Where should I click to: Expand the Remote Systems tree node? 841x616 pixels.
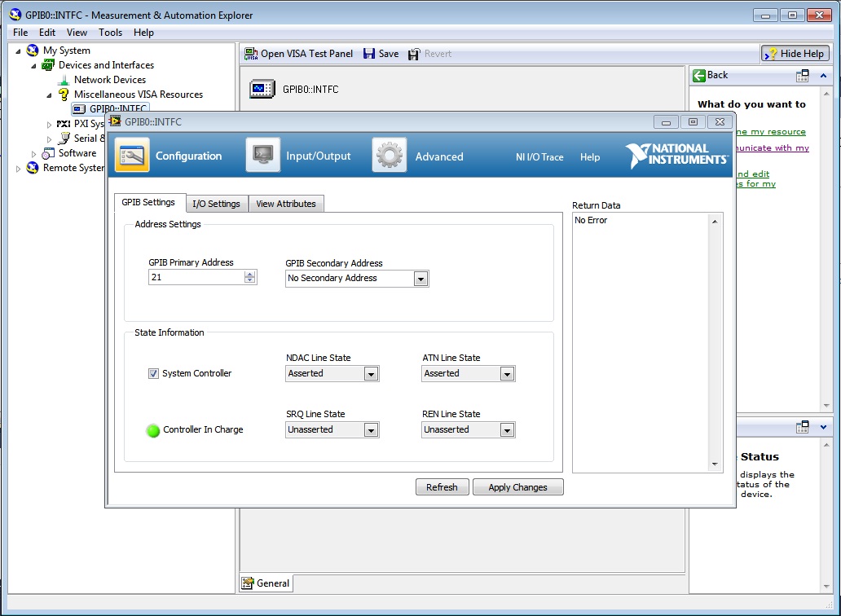tap(19, 169)
